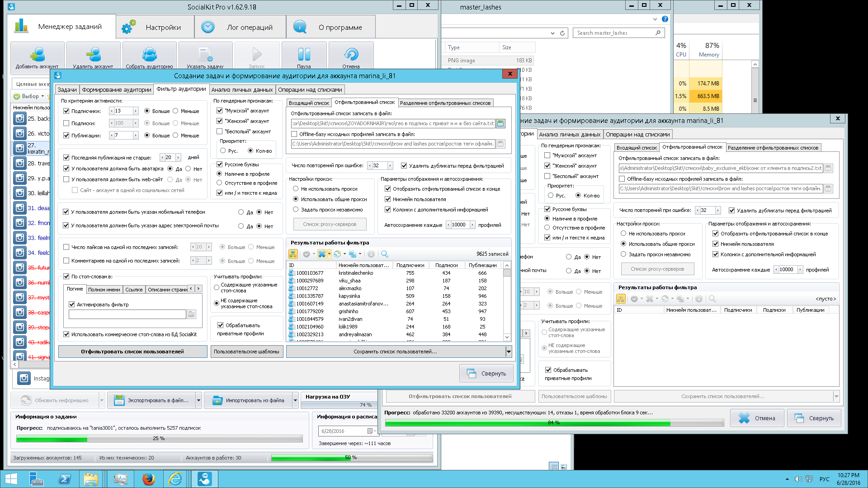Open the Operations Log tab

click(x=240, y=27)
